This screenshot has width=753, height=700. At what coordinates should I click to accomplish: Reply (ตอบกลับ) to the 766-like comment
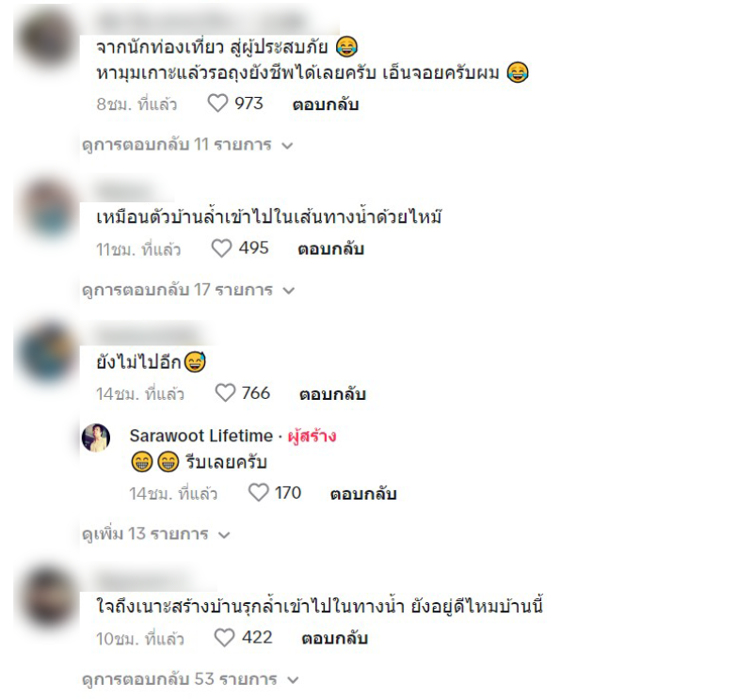(333, 393)
